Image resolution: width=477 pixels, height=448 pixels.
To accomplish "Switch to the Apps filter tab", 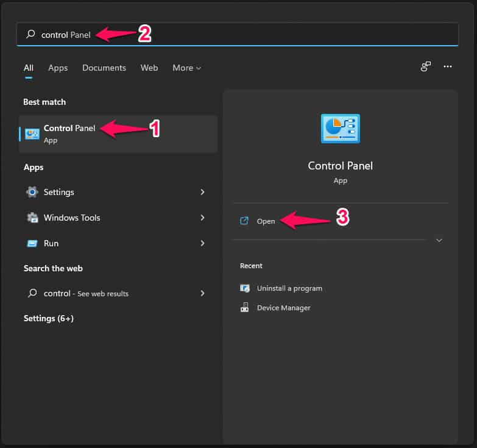I will click(x=58, y=68).
